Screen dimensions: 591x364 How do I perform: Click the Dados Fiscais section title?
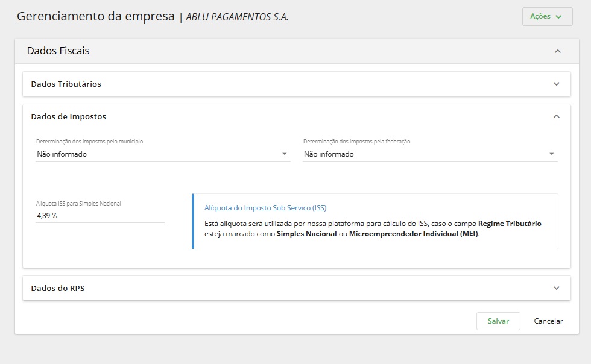pos(58,51)
